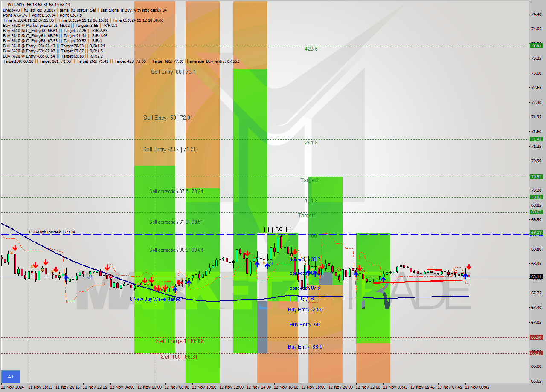Screen dimensions: 546x392
Task: Click the Target2 label
Action: point(309,180)
